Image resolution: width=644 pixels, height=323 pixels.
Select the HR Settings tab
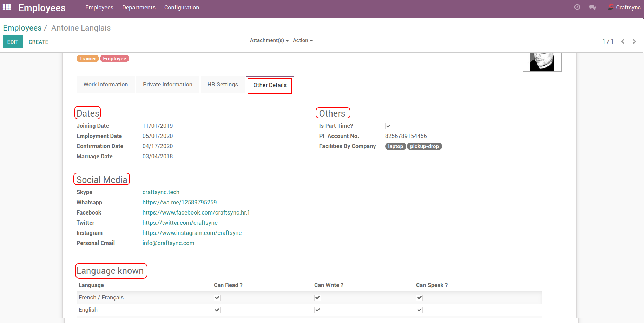tap(223, 84)
